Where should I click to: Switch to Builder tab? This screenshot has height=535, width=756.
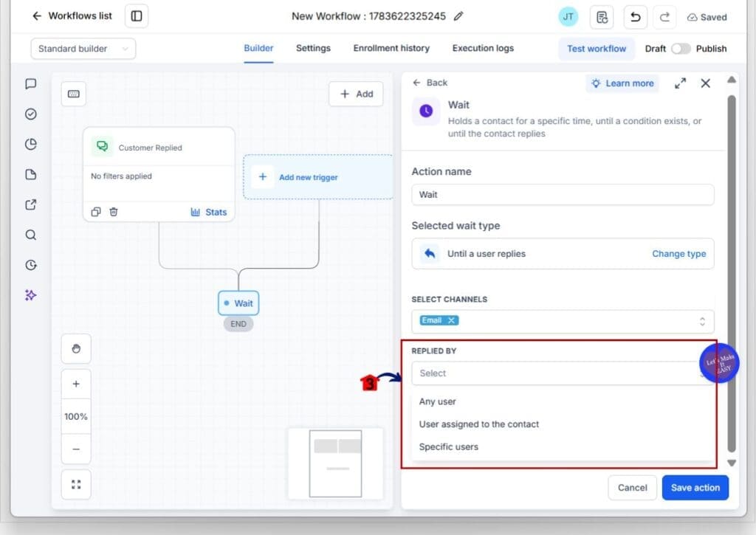click(258, 48)
